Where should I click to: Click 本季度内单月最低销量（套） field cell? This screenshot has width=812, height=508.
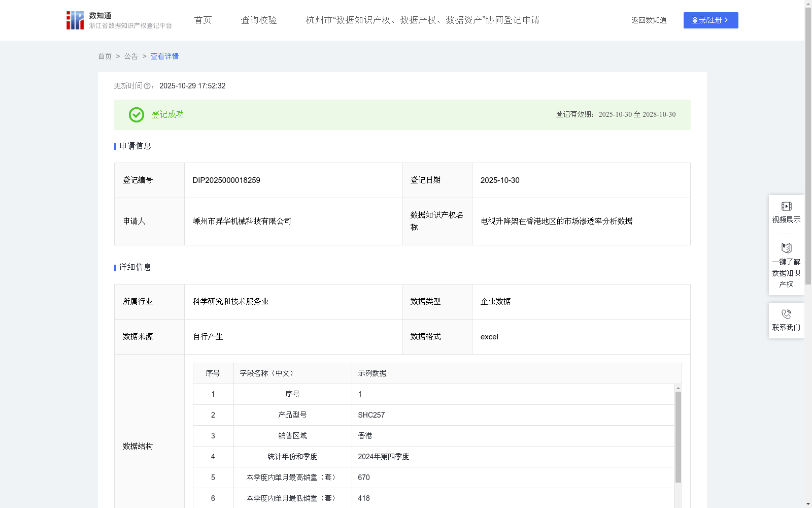point(292,498)
